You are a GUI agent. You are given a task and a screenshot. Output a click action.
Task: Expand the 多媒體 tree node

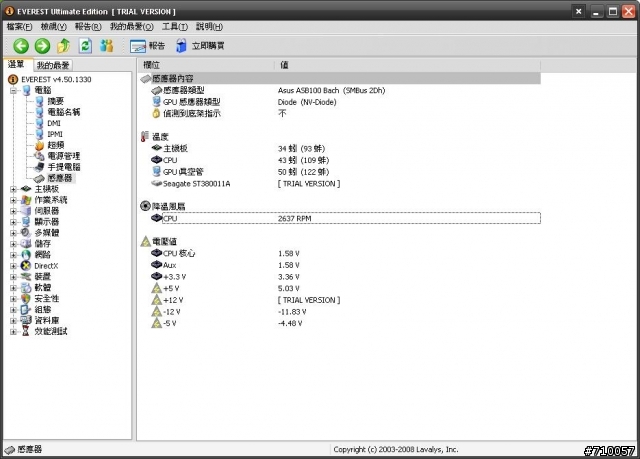(x=13, y=233)
